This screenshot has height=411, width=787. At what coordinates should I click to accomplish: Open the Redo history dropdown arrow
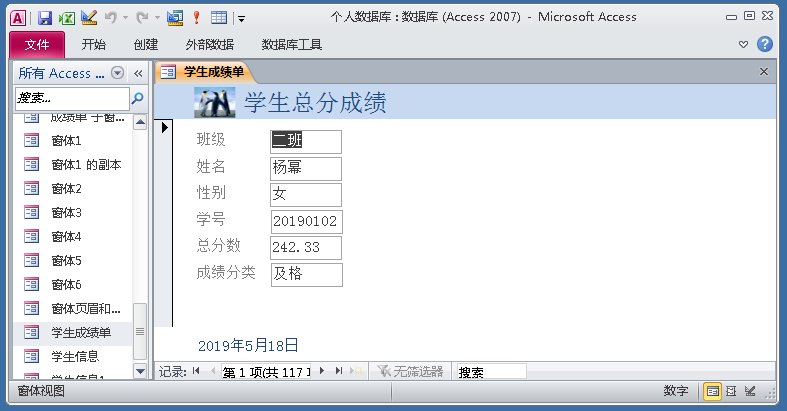[x=157, y=18]
